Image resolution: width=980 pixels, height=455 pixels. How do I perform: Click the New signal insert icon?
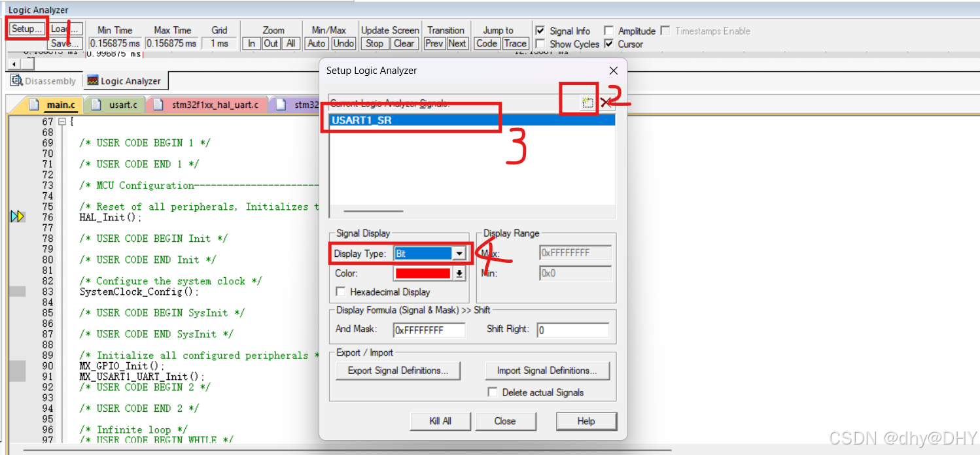[587, 103]
